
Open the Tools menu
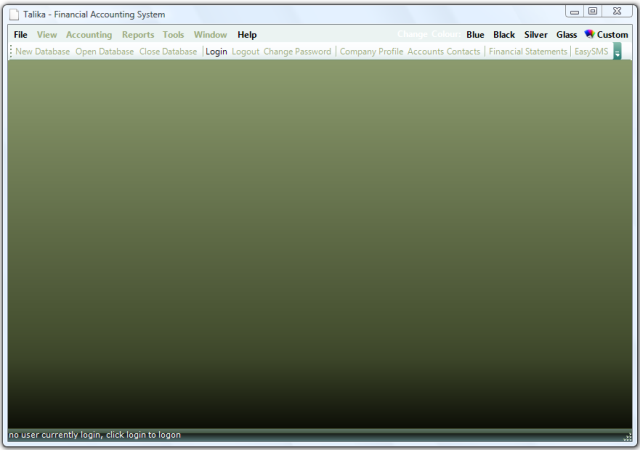point(174,35)
